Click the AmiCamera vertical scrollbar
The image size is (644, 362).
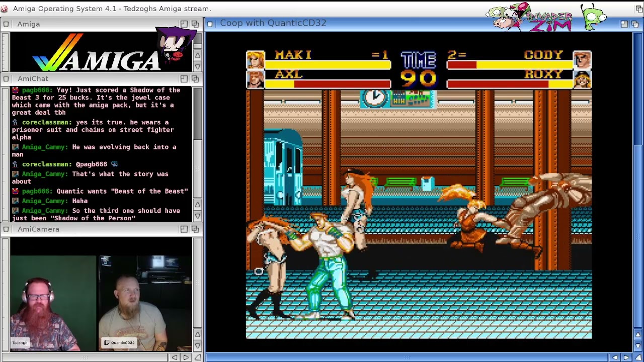[198, 283]
